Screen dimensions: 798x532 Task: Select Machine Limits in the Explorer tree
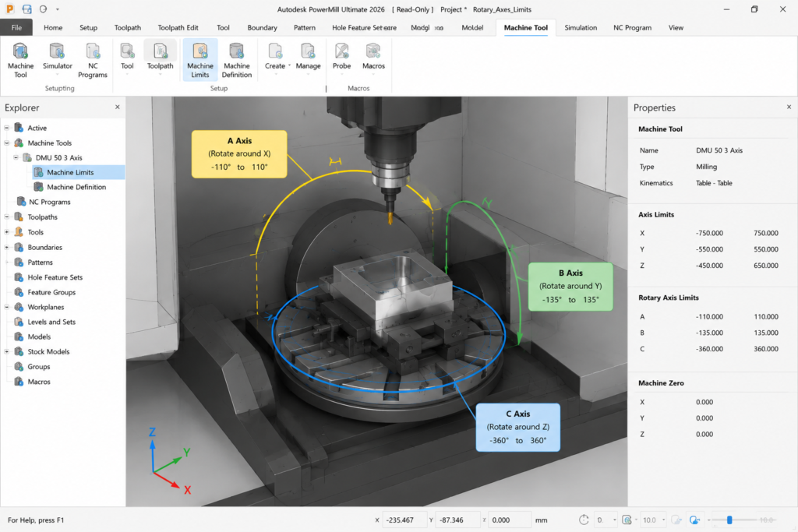pyautogui.click(x=79, y=172)
